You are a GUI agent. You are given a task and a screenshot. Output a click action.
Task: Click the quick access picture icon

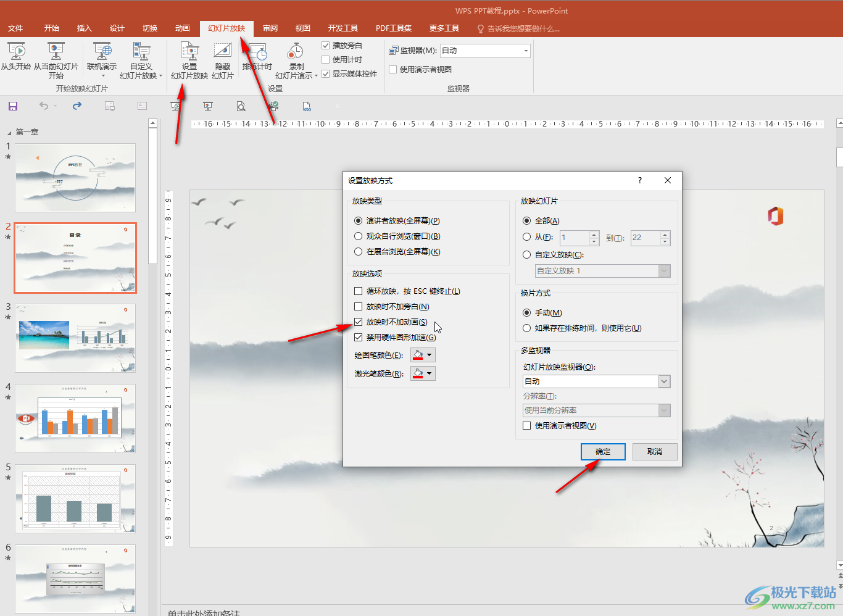pos(110,106)
